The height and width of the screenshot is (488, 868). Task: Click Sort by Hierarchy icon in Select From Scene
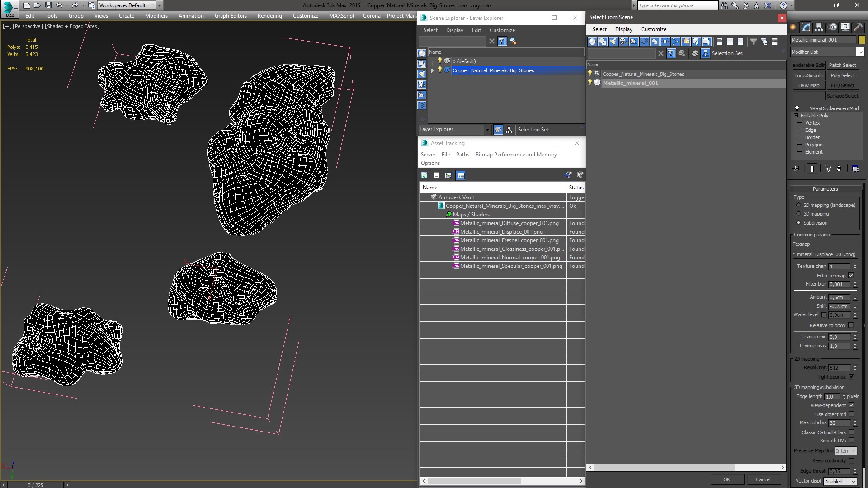click(x=705, y=53)
